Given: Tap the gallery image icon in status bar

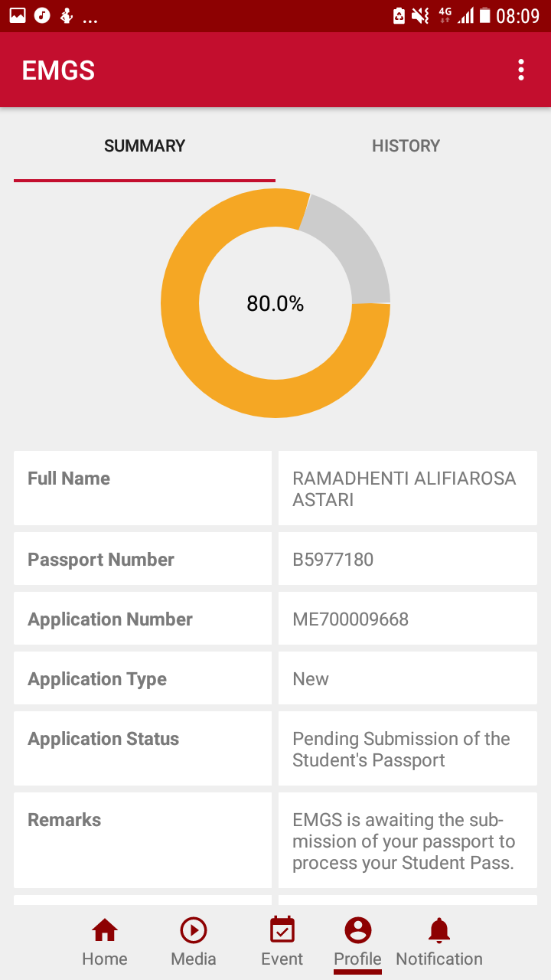Looking at the screenshot, I should tap(18, 15).
